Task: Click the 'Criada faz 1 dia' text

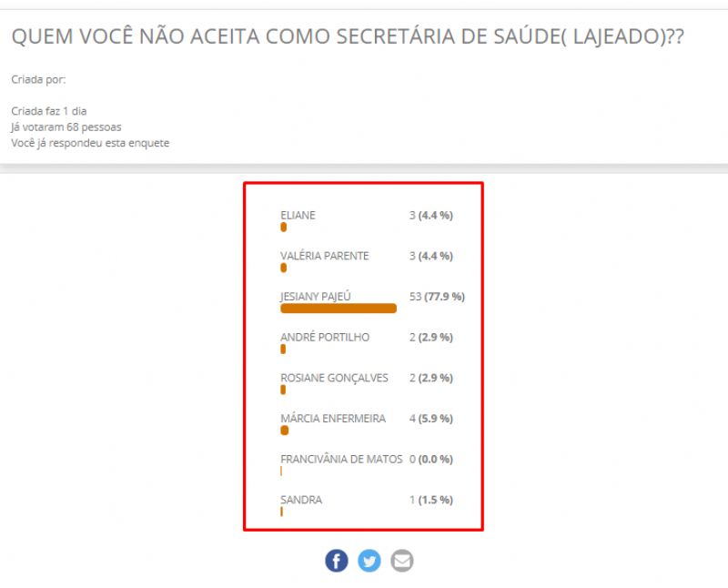Action: click(49, 111)
